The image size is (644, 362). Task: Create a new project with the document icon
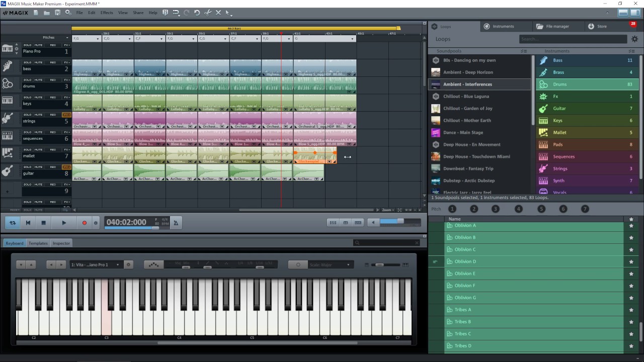click(x=36, y=13)
